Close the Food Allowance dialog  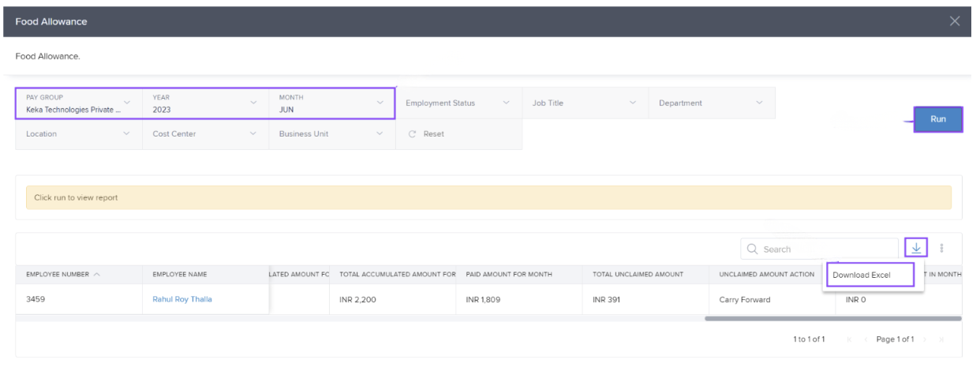pyautogui.click(x=955, y=21)
